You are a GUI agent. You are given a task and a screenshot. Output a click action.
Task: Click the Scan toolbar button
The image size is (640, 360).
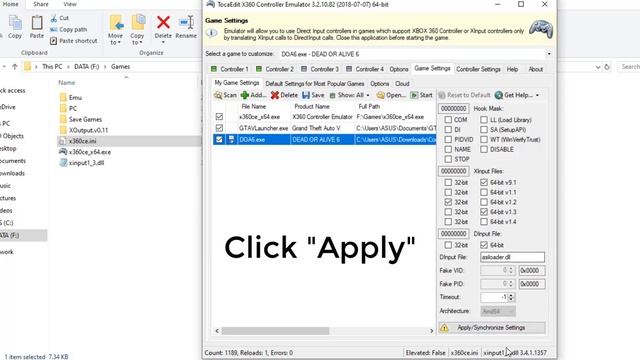[x=225, y=95]
